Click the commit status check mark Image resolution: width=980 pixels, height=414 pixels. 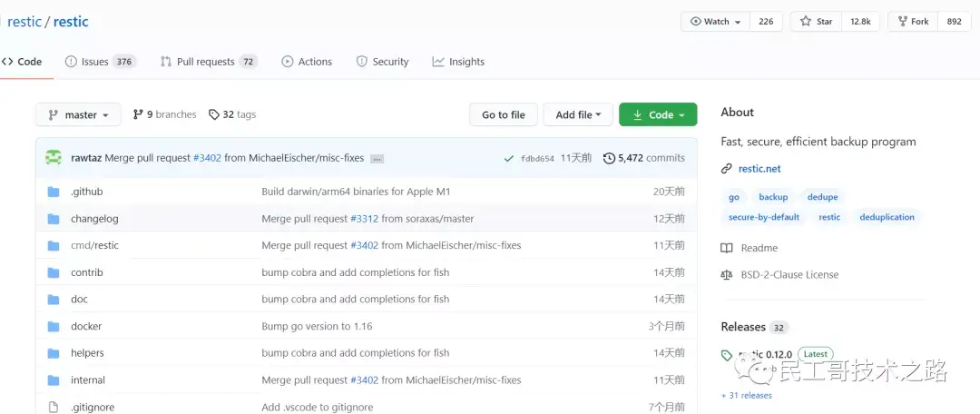(509, 158)
